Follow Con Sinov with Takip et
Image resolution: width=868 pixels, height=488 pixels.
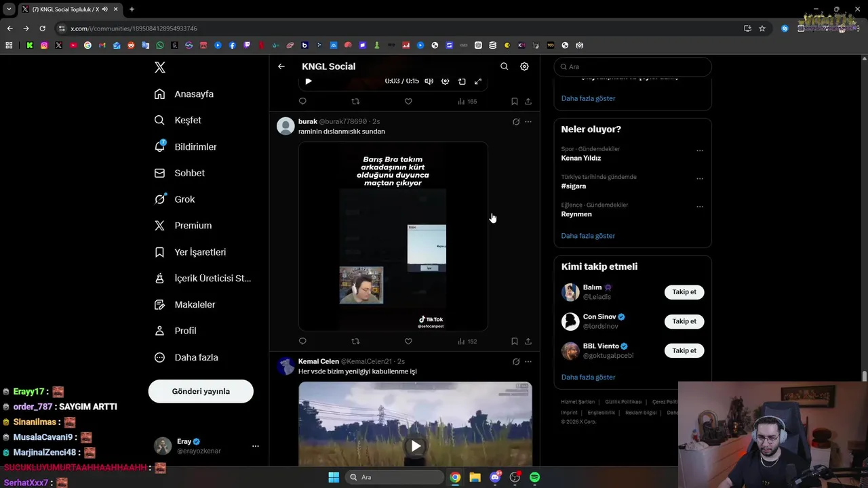point(684,321)
